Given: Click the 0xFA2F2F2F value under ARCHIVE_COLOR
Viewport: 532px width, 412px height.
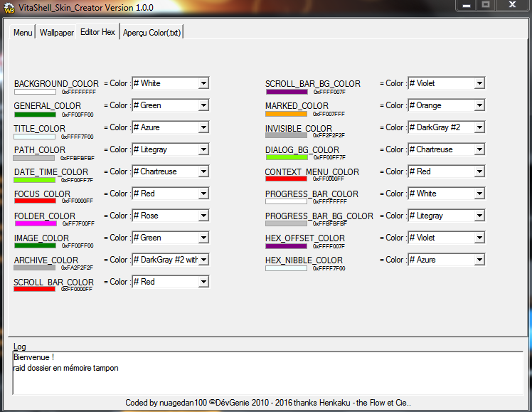Looking at the screenshot, I should pyautogui.click(x=77, y=268).
